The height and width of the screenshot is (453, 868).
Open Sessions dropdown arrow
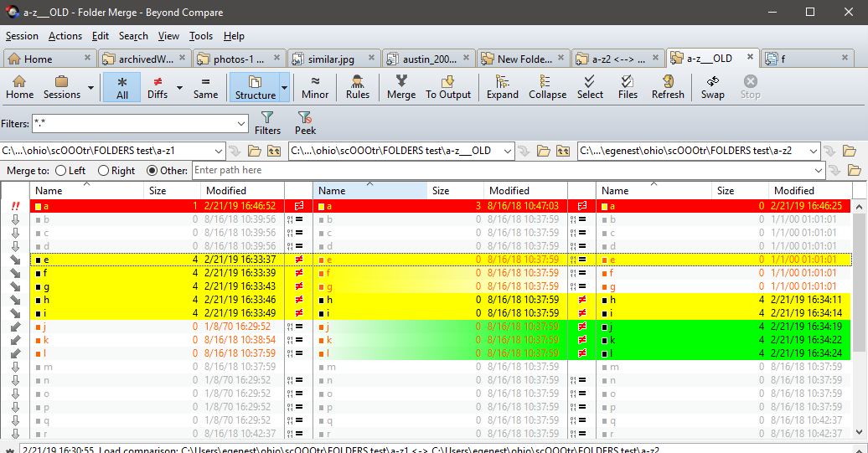click(90, 87)
